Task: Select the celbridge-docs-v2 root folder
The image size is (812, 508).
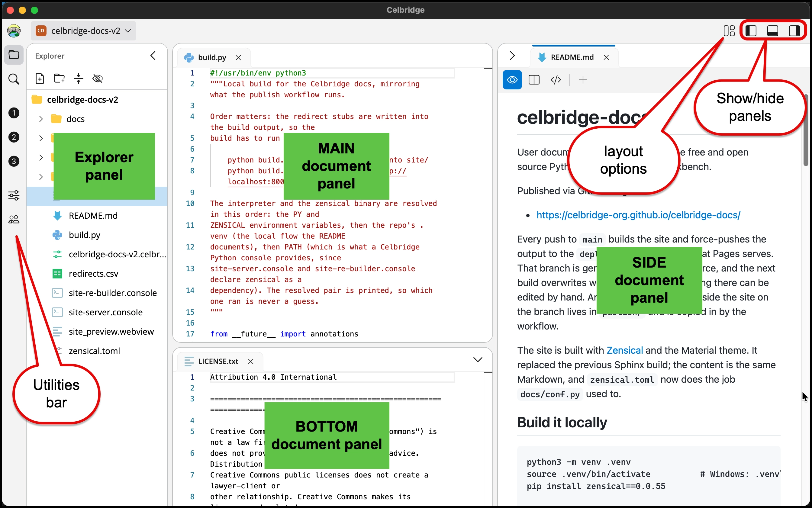Action: (x=97, y=100)
